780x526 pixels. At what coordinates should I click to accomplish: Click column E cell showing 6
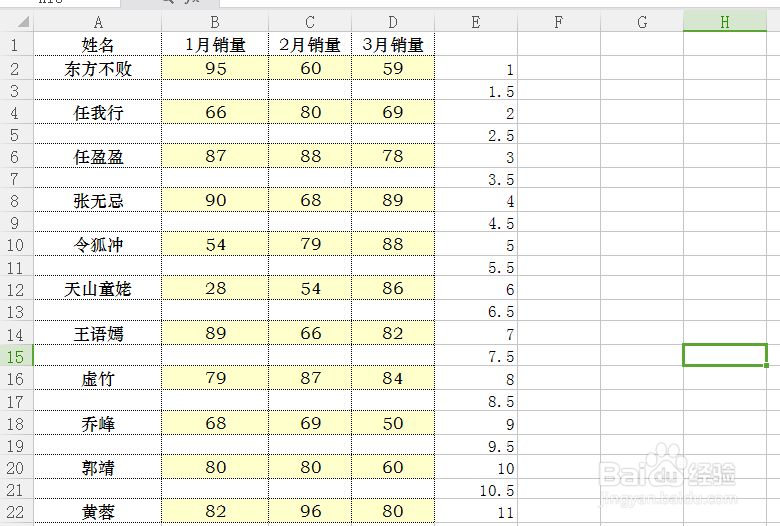point(476,288)
